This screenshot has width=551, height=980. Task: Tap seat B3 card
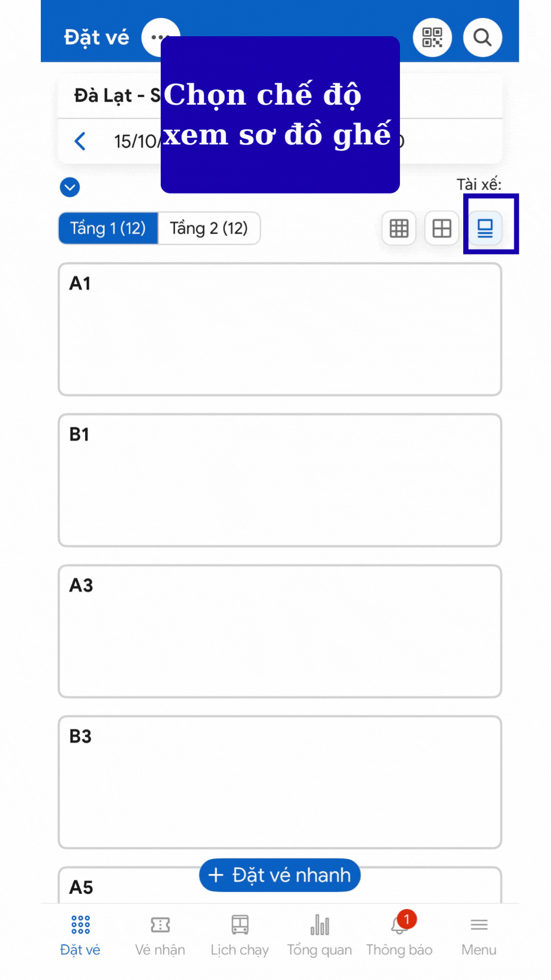tap(280, 782)
